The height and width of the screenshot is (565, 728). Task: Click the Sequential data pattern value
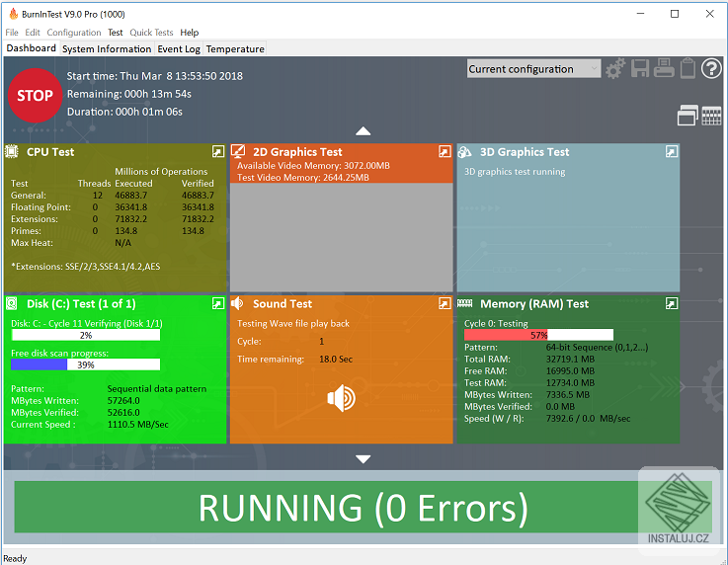157,389
